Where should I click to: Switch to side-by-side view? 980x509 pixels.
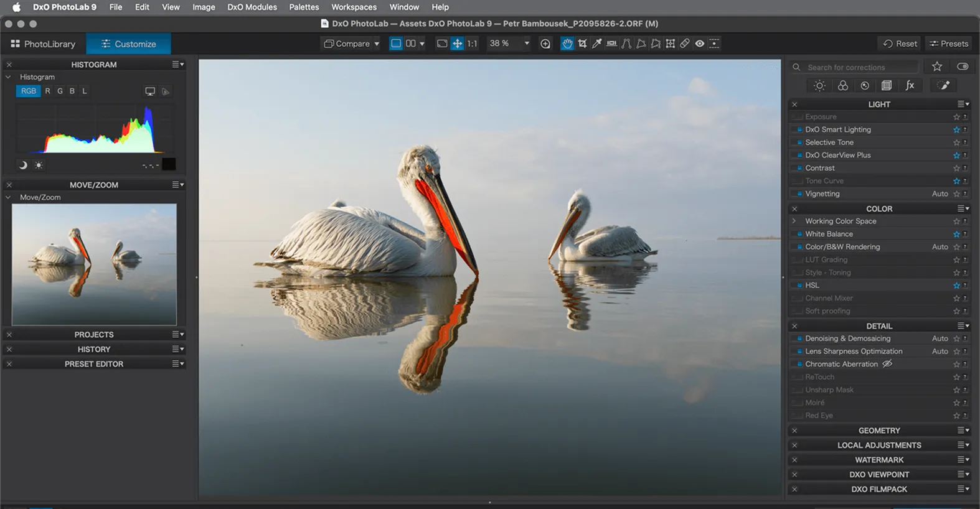(411, 44)
